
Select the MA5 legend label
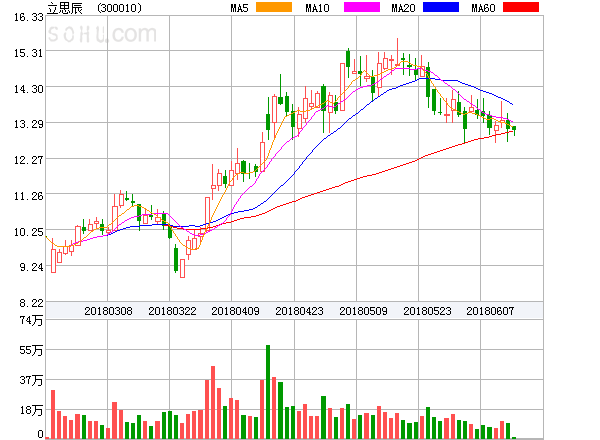[x=240, y=8]
